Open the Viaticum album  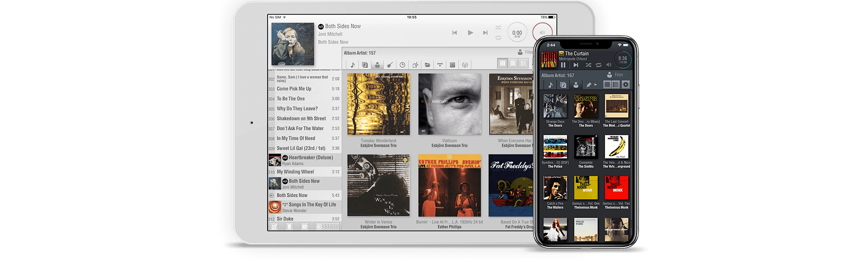[x=449, y=104]
